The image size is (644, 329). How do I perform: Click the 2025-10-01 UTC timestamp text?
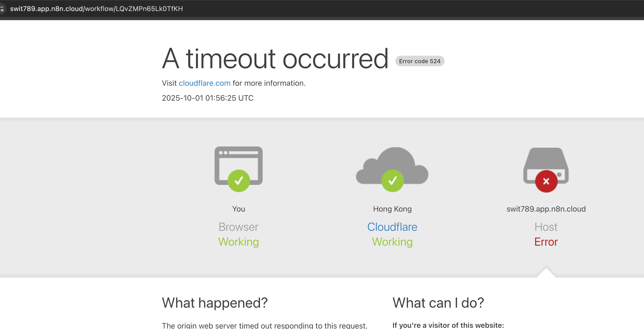pos(208,98)
